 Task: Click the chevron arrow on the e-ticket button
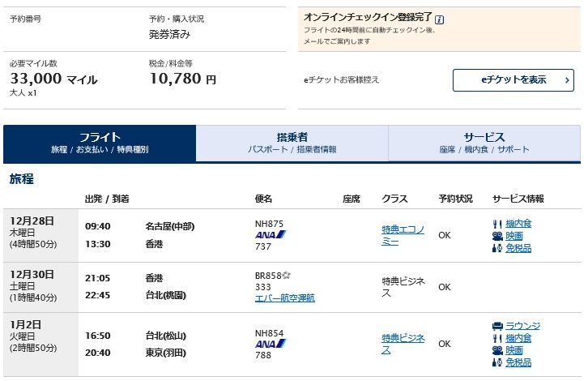566,79
